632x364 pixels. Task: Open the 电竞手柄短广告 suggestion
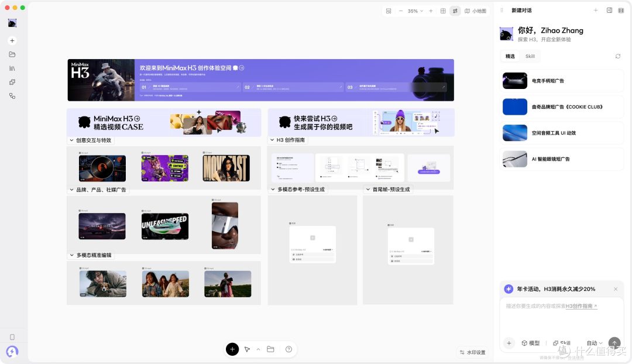562,81
